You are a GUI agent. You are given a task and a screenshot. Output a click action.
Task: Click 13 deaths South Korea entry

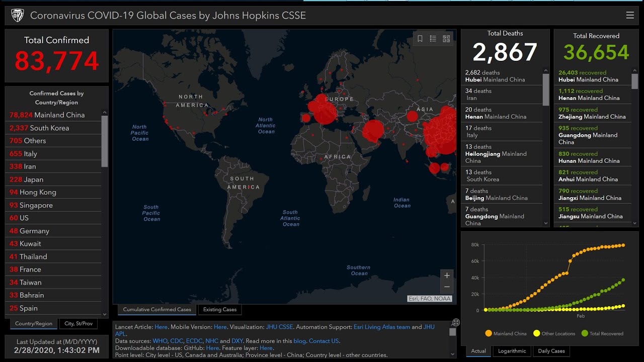click(502, 175)
